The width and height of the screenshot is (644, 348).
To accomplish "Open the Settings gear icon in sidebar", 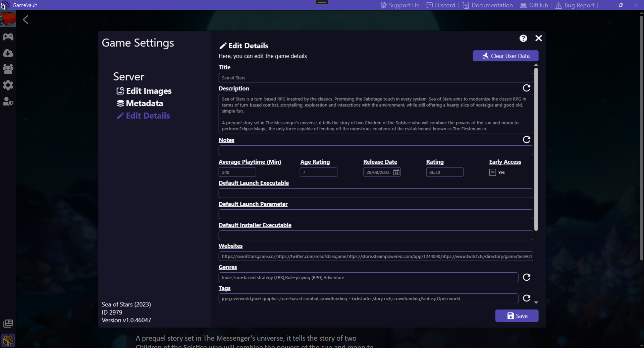I will 8,85.
